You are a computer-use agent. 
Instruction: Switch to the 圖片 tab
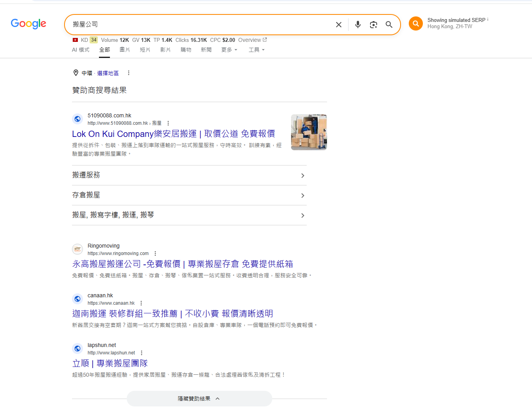tap(125, 50)
